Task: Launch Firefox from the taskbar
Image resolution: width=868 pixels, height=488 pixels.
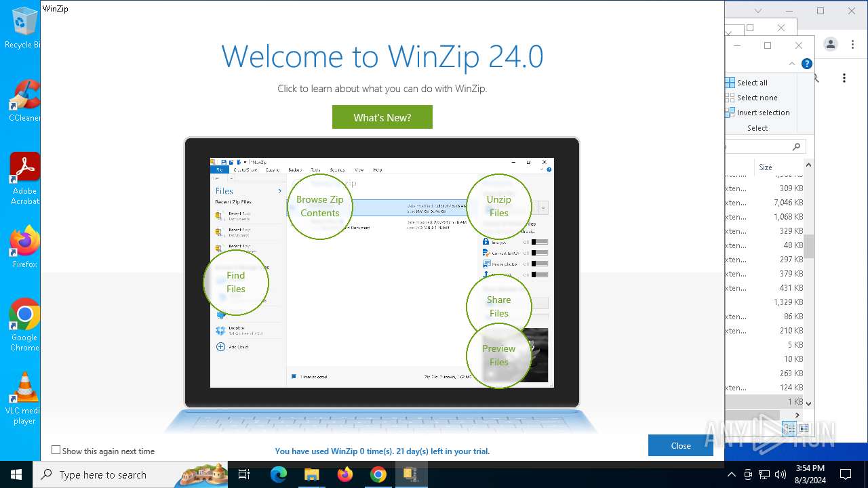Action: tap(345, 474)
